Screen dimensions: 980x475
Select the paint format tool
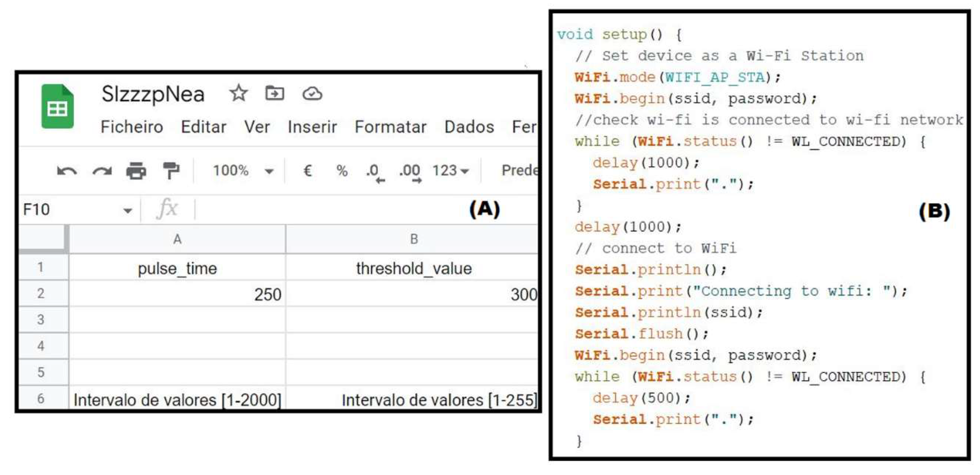[x=171, y=171]
